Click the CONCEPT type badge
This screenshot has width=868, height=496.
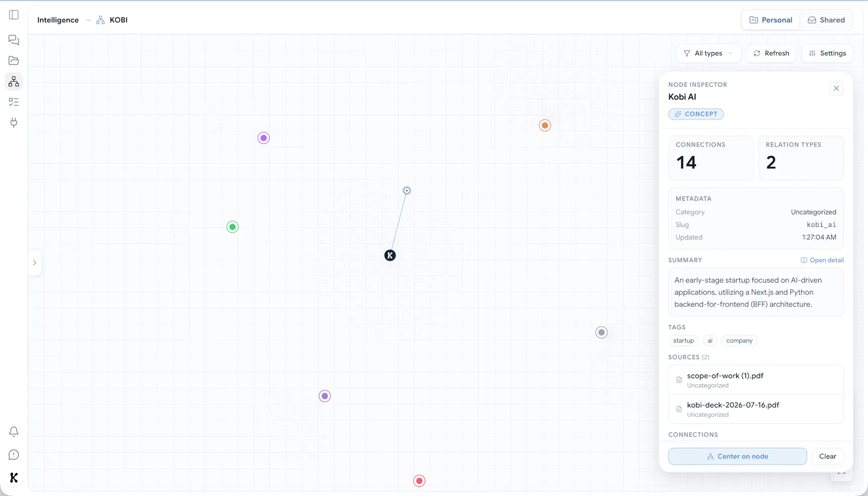click(696, 114)
